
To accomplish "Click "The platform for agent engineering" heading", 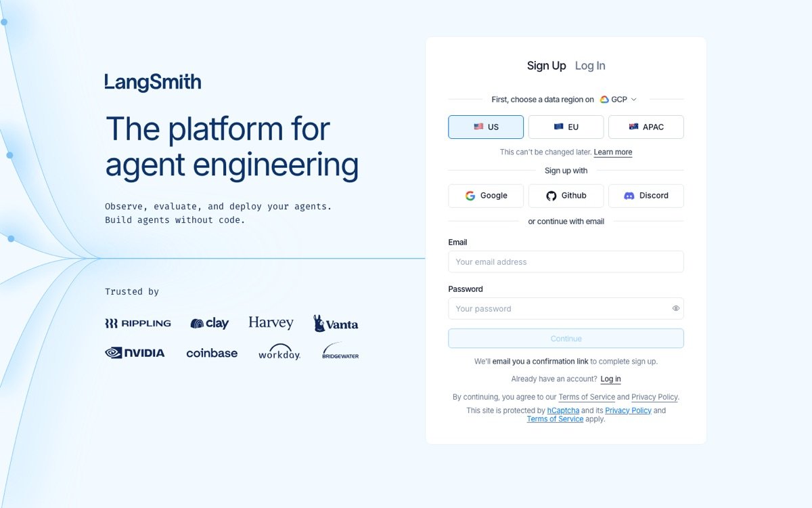I will (x=232, y=147).
